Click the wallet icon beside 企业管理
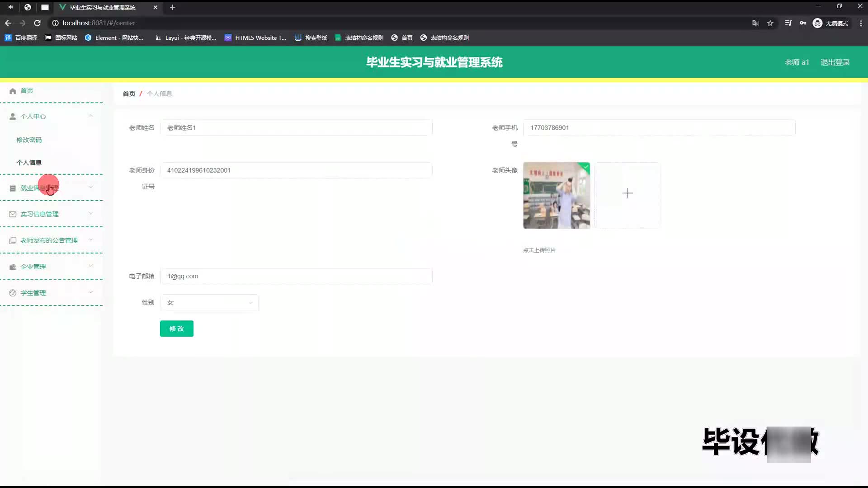 (13, 267)
